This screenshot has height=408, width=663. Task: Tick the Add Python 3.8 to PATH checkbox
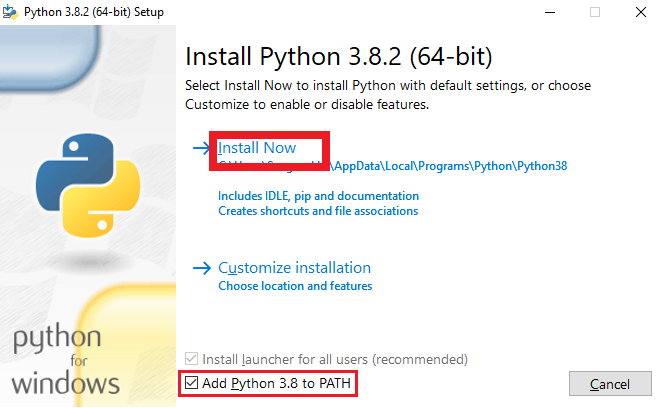pos(191,383)
